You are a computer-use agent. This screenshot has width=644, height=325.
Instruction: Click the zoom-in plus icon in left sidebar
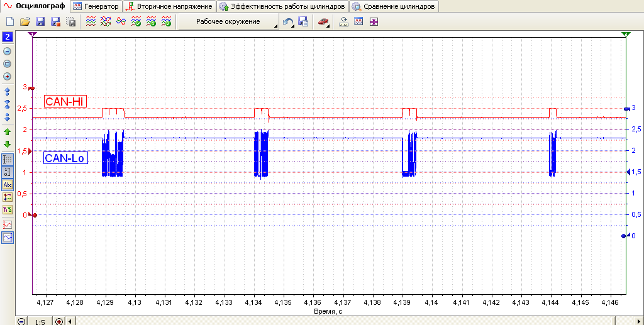[7, 76]
